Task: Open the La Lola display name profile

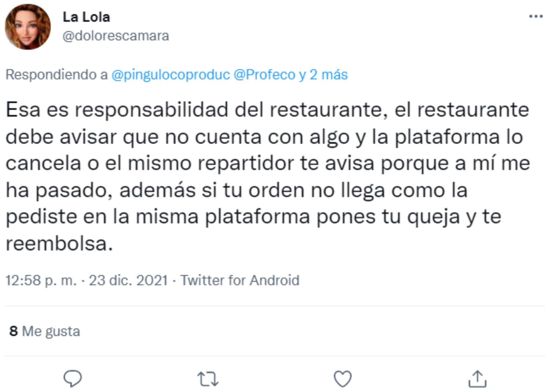Action: [x=86, y=17]
